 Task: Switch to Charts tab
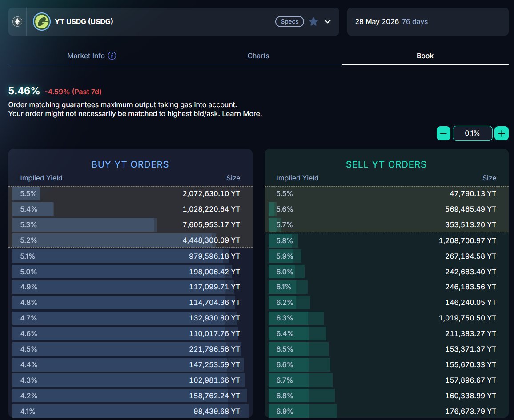[x=258, y=56]
